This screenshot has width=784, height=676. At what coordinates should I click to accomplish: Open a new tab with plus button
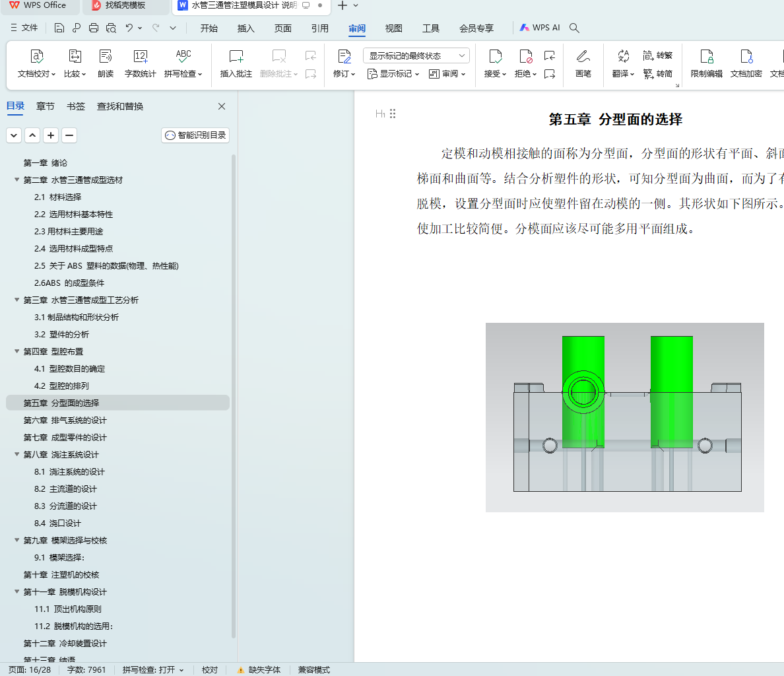coord(343,5)
